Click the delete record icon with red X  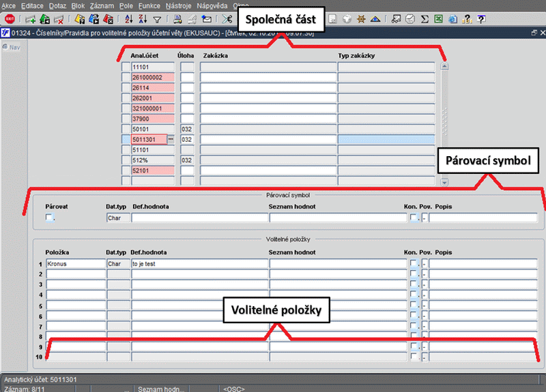59,19
